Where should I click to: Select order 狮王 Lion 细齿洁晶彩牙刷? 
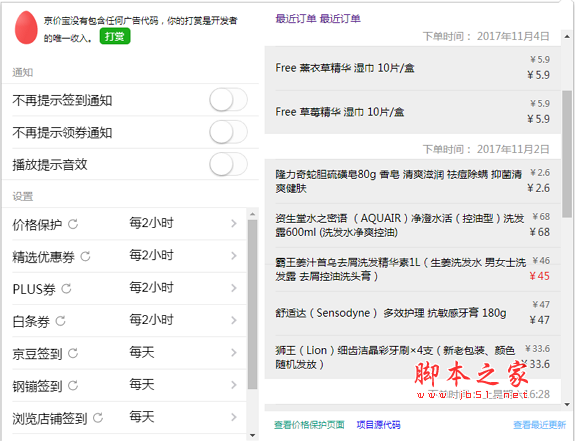pos(413,357)
